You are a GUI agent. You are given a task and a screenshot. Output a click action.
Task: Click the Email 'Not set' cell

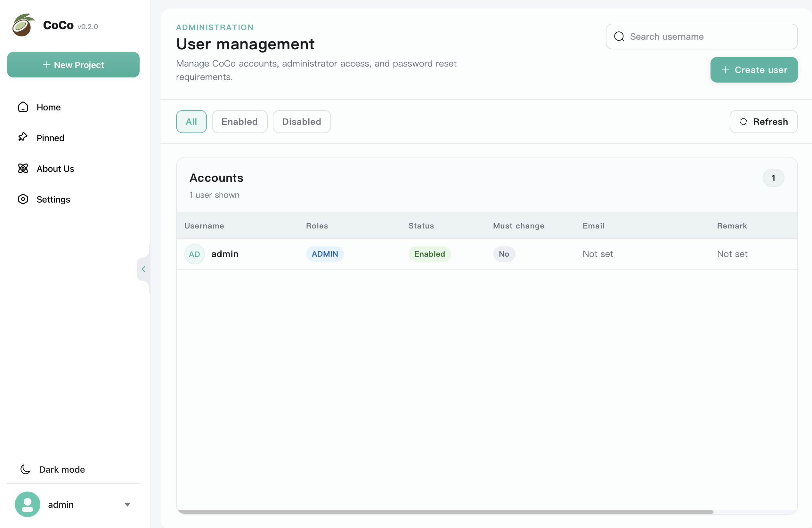click(x=598, y=254)
